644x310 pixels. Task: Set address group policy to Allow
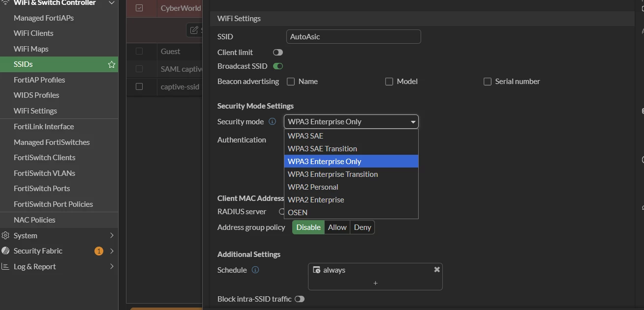(x=337, y=227)
